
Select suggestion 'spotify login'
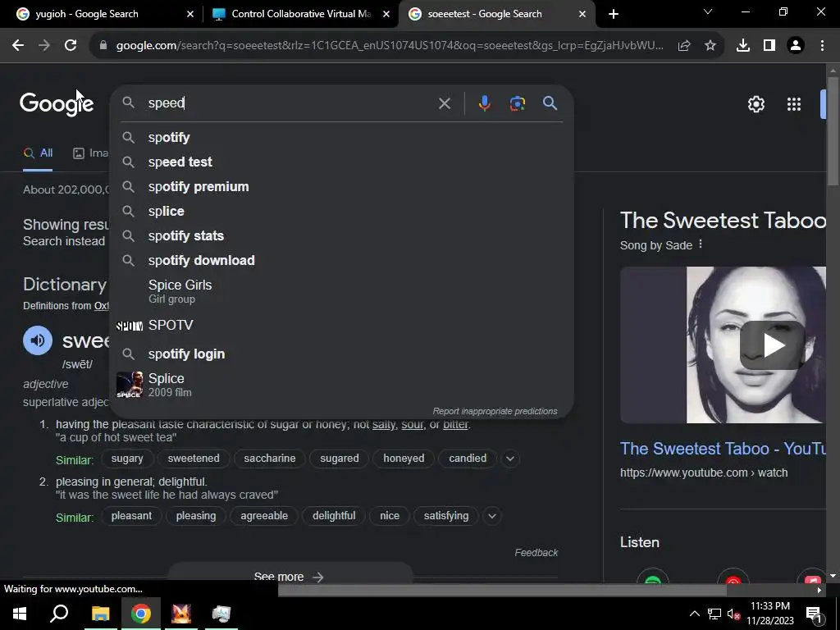click(x=342, y=354)
